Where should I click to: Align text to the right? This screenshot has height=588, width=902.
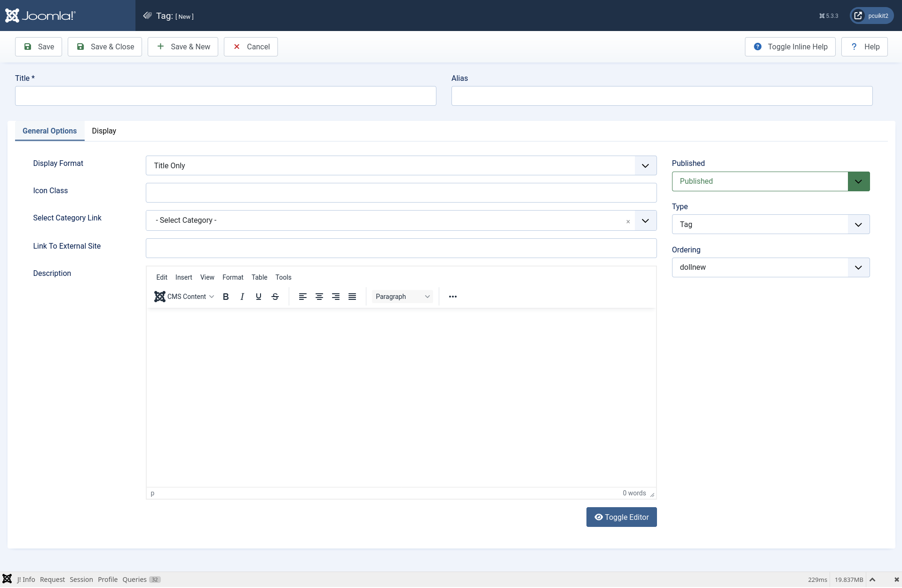click(336, 297)
